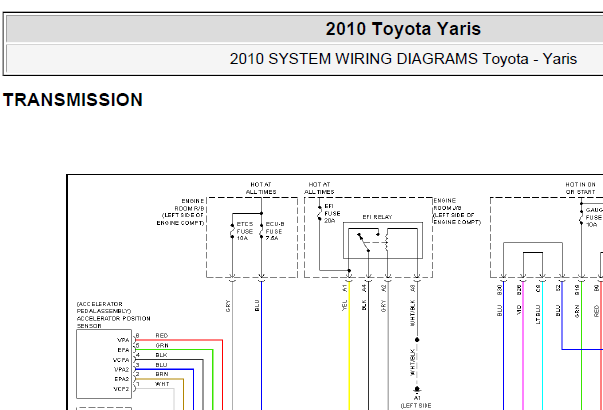
Task: Select the ECU-B FUSE 7.5A label
Action: (275, 231)
